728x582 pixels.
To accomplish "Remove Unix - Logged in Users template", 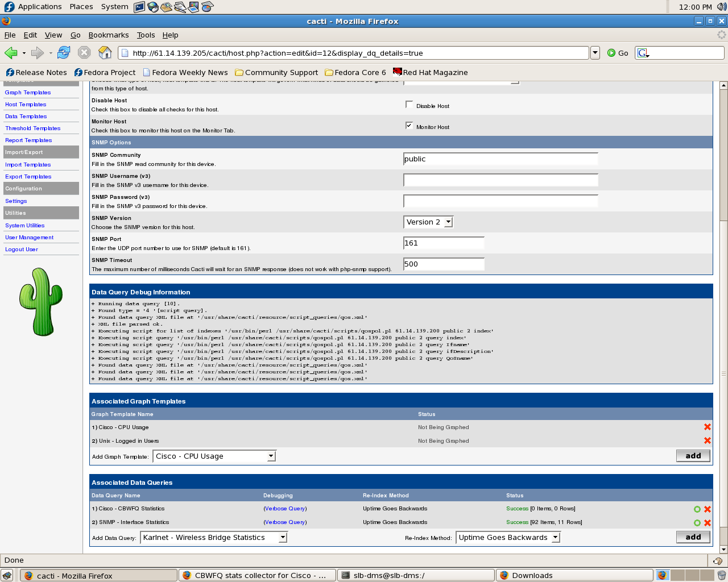I will click(x=708, y=440).
